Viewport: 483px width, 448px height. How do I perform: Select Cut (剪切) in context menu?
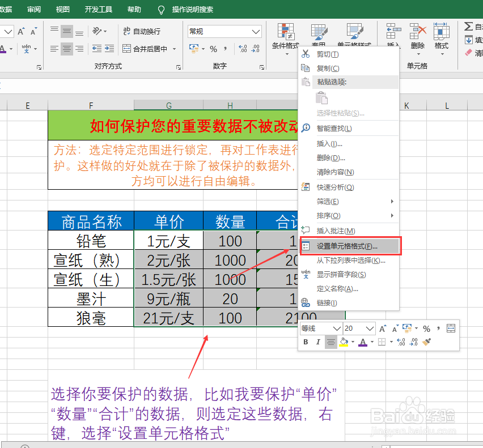tap(349, 54)
